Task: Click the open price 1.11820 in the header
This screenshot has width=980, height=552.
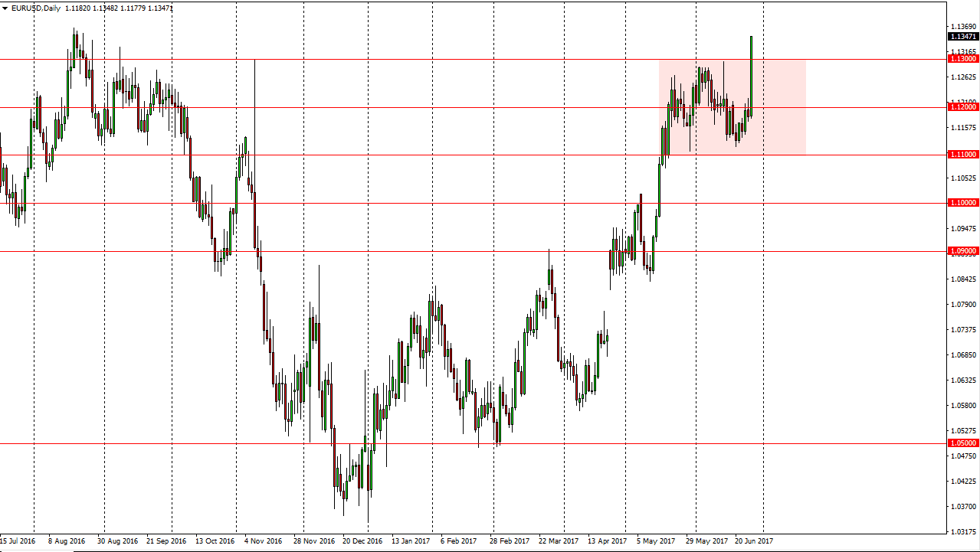Action: [x=77, y=7]
